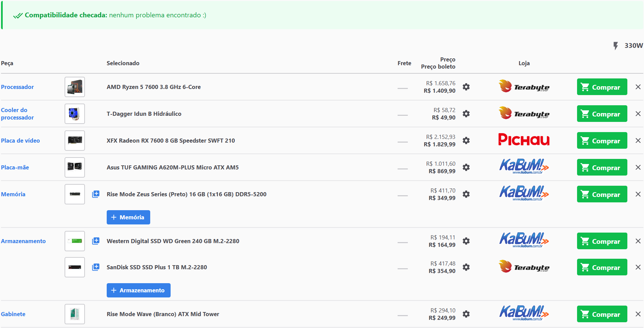Image resolution: width=644 pixels, height=328 pixels.
Task: Open the Rise Mode Wave case thumbnail
Action: (x=75, y=314)
